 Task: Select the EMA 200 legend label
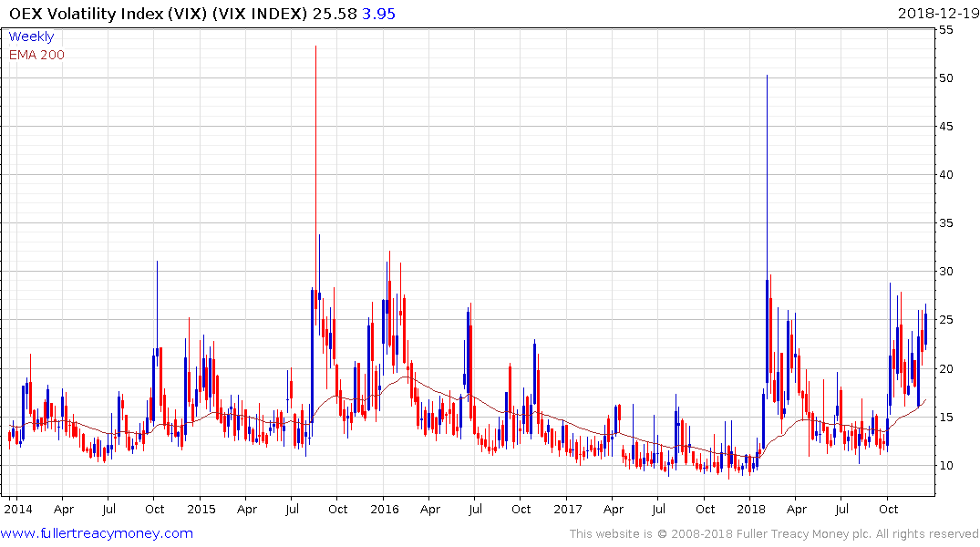coord(36,55)
